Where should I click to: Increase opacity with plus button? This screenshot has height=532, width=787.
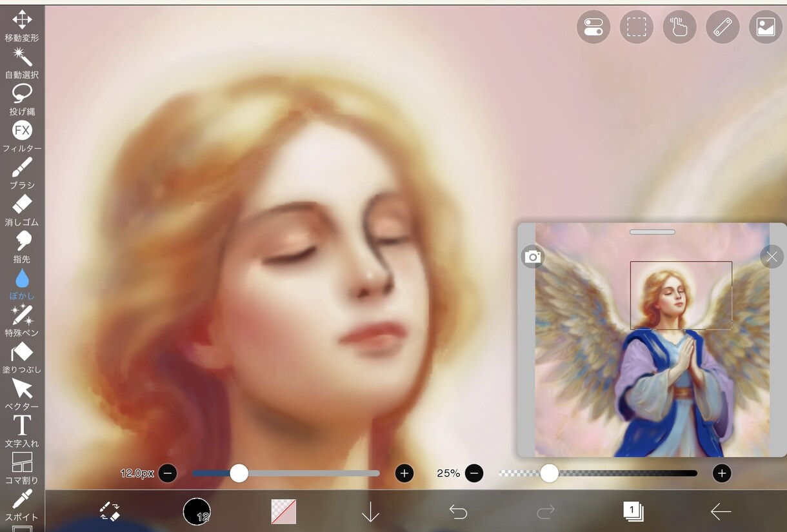coord(722,473)
